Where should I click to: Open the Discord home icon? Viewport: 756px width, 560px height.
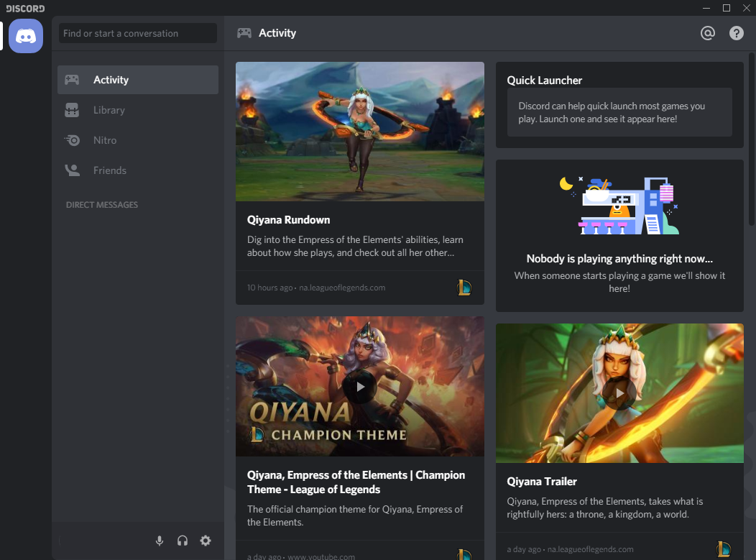click(x=25, y=36)
